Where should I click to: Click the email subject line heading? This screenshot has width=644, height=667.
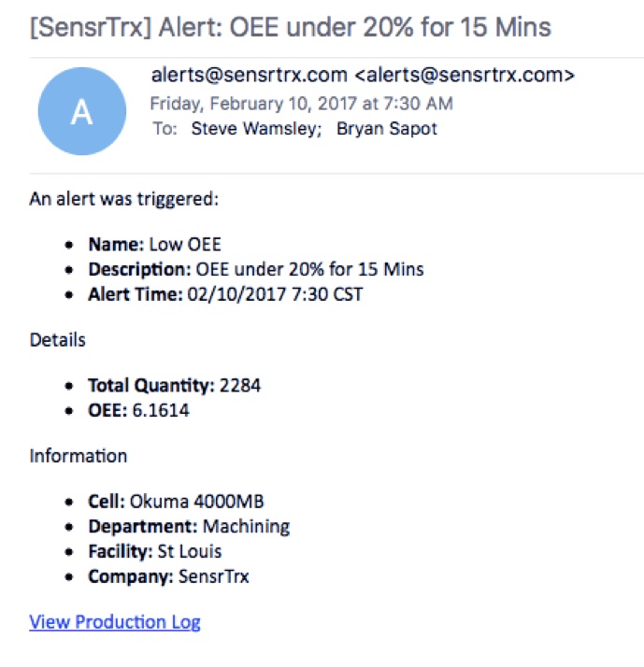[x=291, y=28]
